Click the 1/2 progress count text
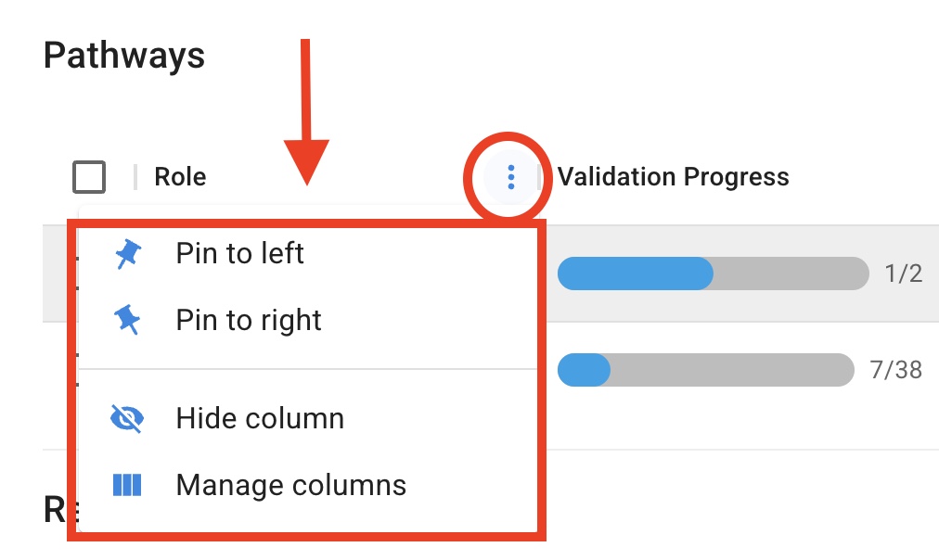Viewport: 939px width, 560px height. [903, 274]
